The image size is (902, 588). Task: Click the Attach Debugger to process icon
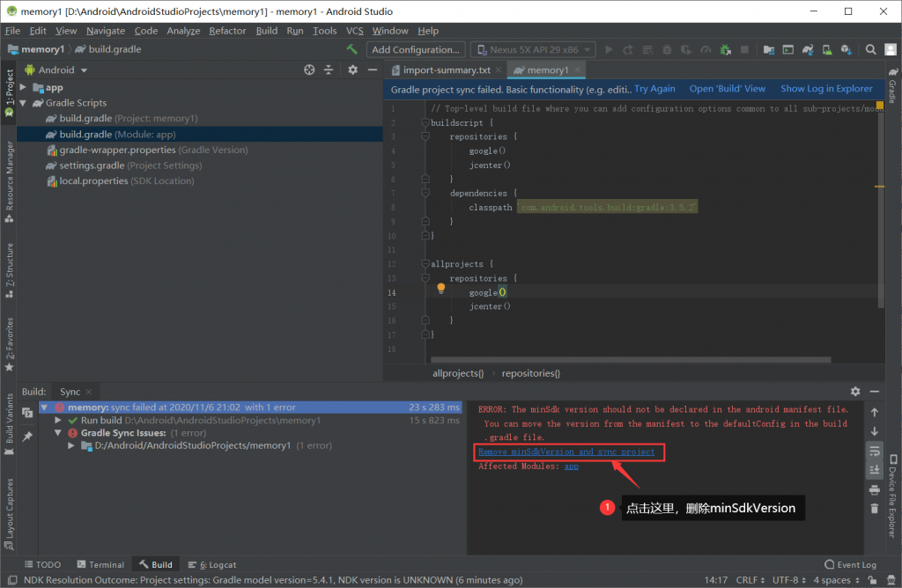726,50
